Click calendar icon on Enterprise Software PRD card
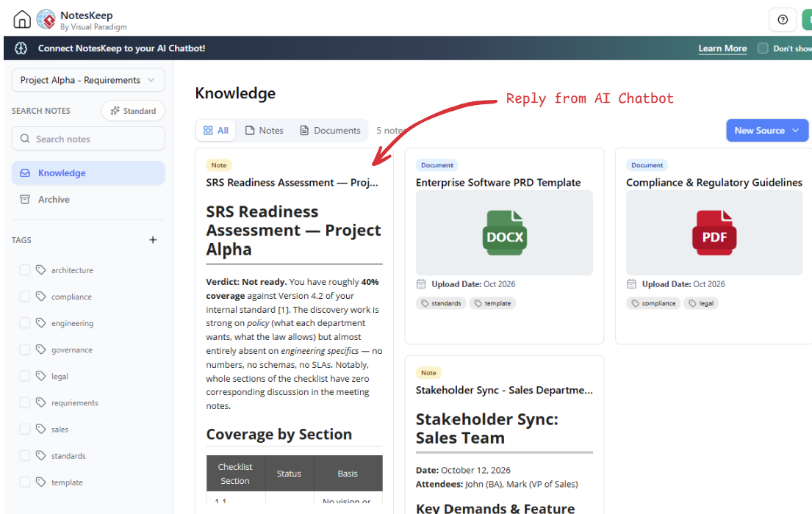 (421, 283)
